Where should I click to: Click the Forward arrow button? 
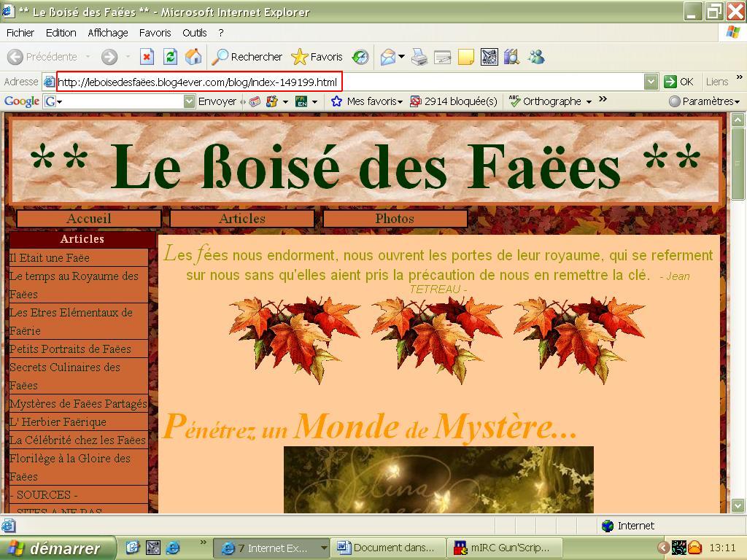pos(109,57)
